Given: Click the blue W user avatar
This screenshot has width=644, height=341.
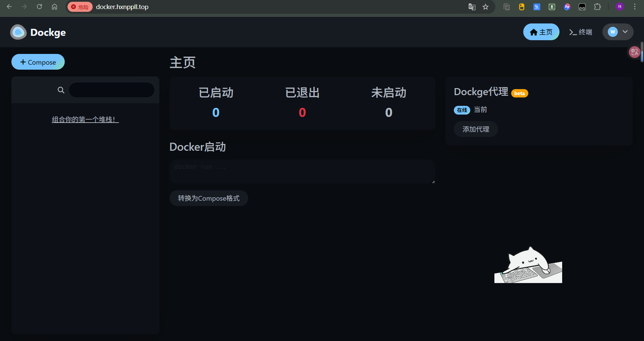Looking at the screenshot, I should [x=612, y=32].
